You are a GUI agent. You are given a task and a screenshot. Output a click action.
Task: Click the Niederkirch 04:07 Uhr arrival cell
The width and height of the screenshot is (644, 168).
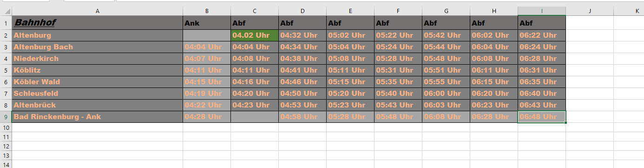click(x=207, y=59)
